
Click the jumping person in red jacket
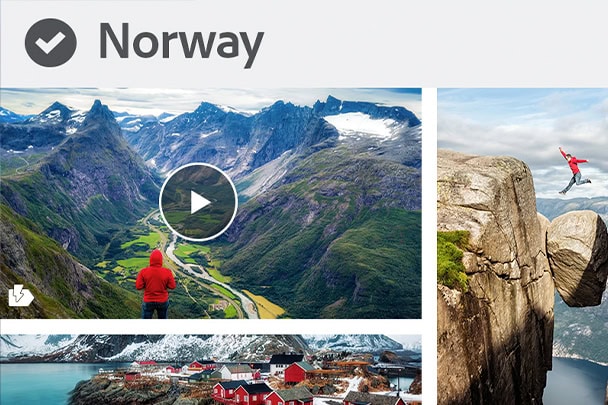[574, 170]
